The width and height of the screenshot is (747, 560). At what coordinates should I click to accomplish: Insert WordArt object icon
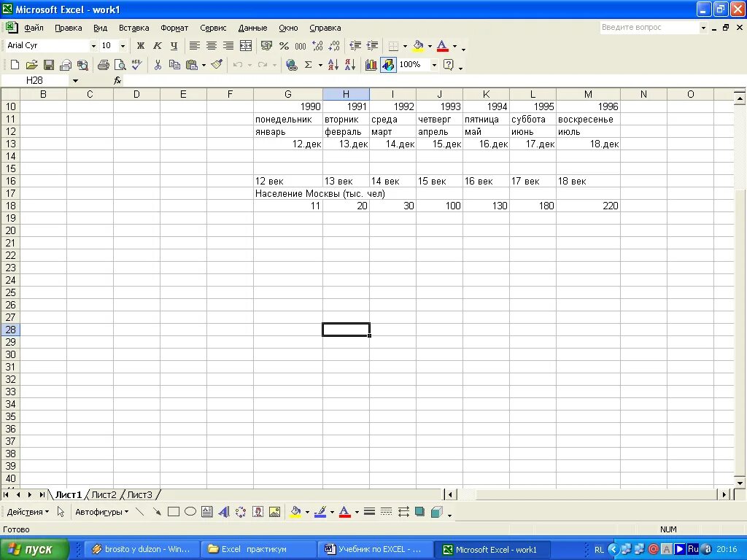tap(224, 512)
